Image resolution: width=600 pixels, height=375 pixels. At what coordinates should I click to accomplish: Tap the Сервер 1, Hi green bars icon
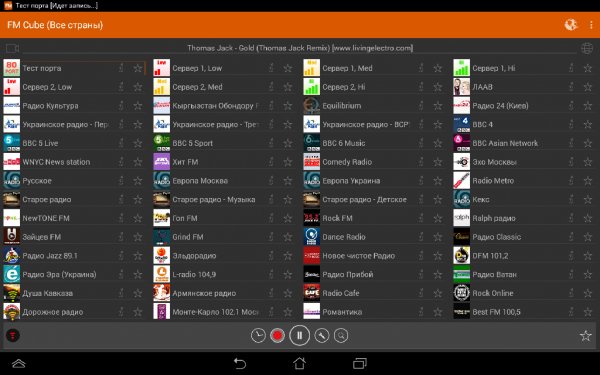(x=461, y=68)
